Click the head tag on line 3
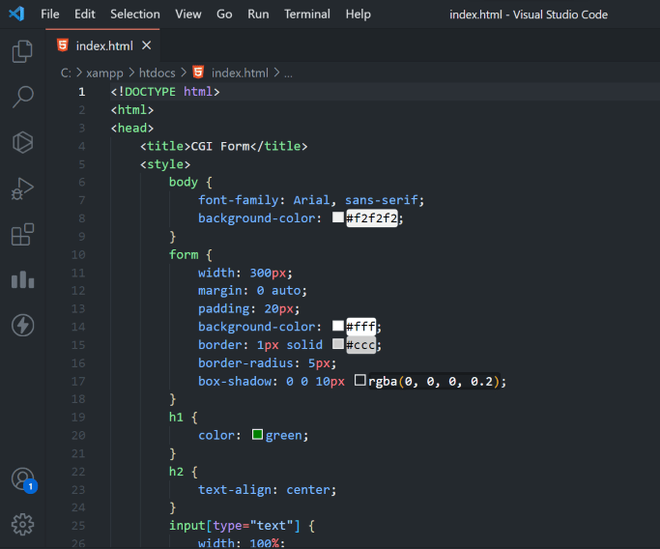Viewport: 660px width, 549px height. (x=132, y=128)
